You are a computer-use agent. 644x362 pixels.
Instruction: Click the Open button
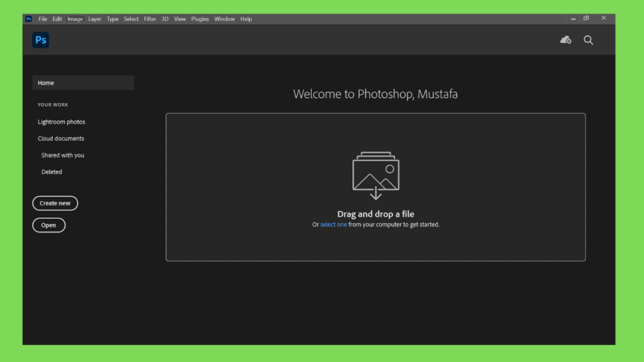(49, 225)
